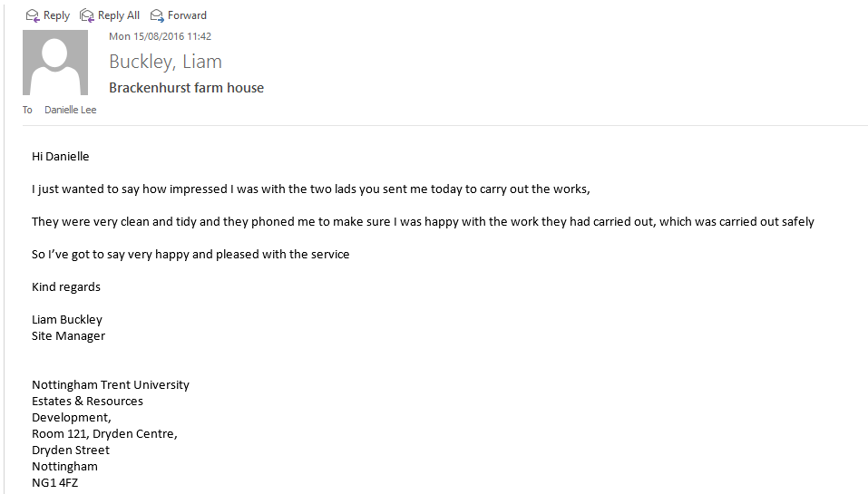
Task: Click the grey sender avatar picture
Action: click(54, 63)
